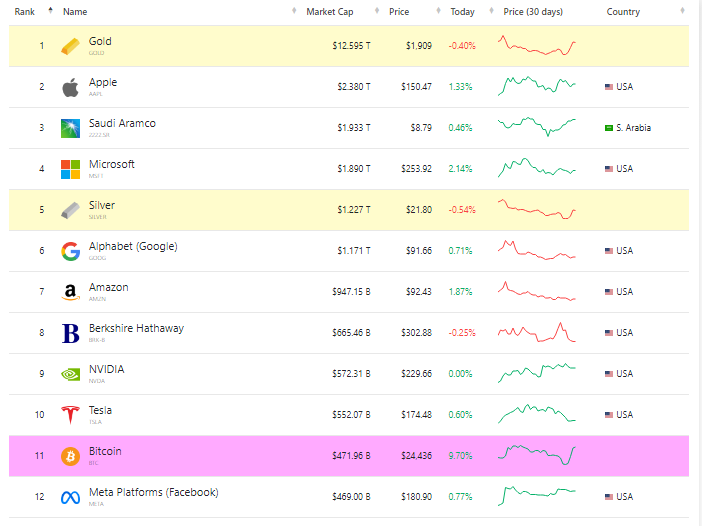The image size is (702, 526).
Task: Click the Price (30 days) header
Action: pyautogui.click(x=533, y=12)
